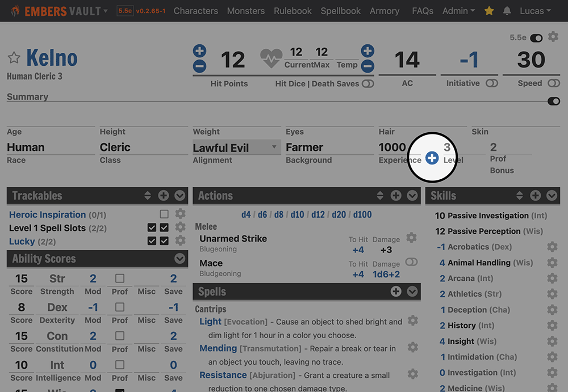
Task: Increase hit points with plus icon
Action: 199,51
